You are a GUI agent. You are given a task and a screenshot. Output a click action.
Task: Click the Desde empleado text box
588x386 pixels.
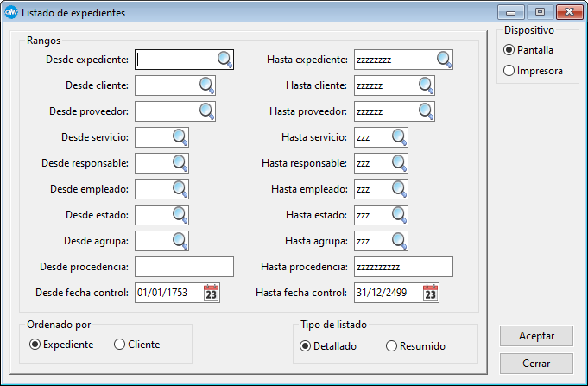(152, 189)
